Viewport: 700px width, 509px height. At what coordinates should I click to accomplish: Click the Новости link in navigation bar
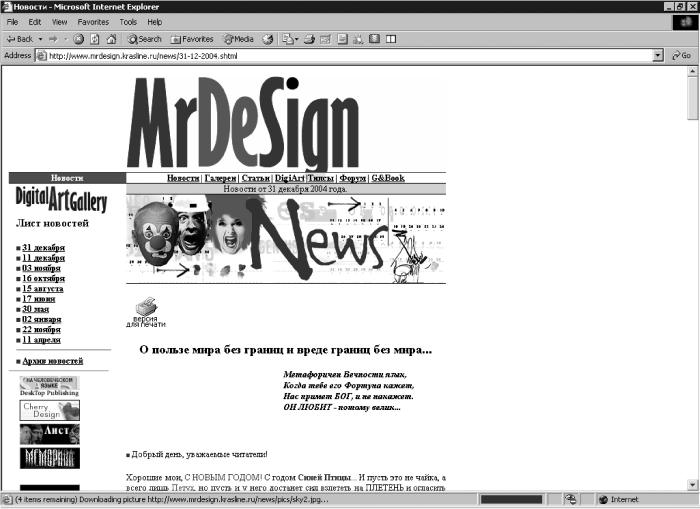[x=183, y=178]
